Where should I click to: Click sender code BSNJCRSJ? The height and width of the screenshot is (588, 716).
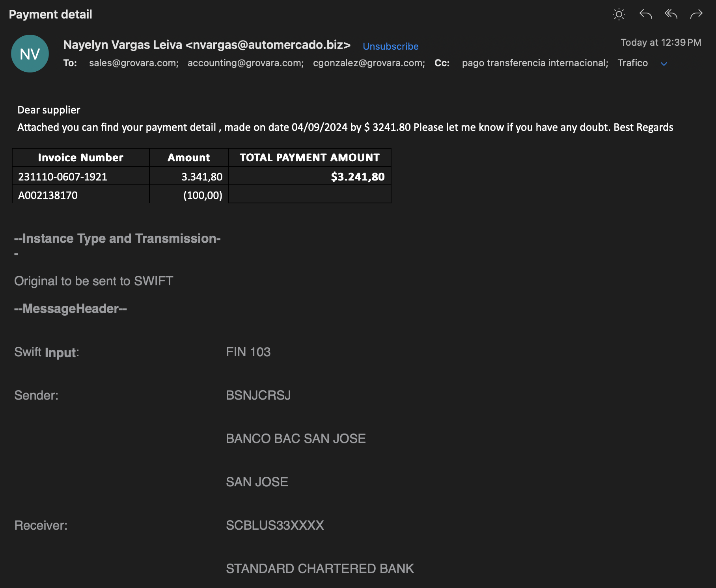coord(258,395)
